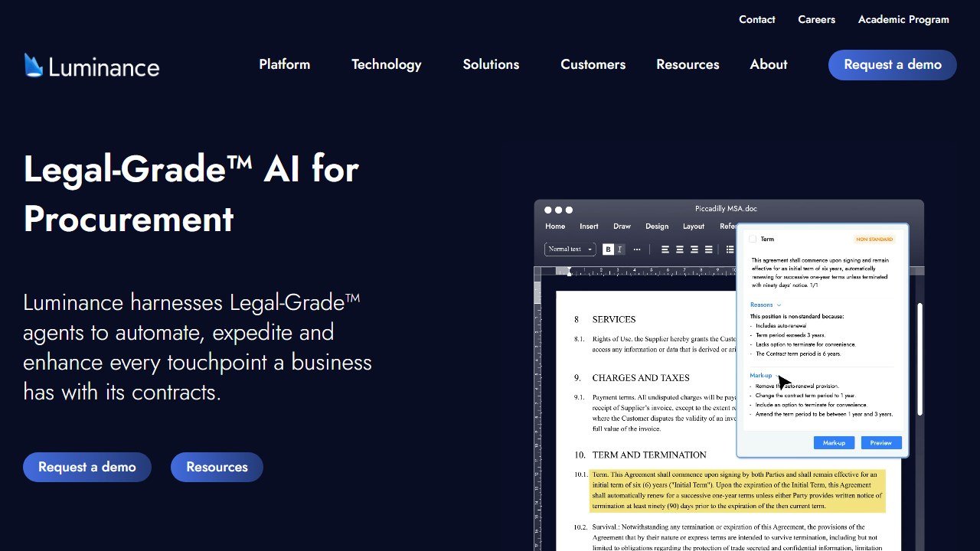Click 'Term period exceeds 3 years.' reason
Screen dimensions: 980x551
[790, 335]
